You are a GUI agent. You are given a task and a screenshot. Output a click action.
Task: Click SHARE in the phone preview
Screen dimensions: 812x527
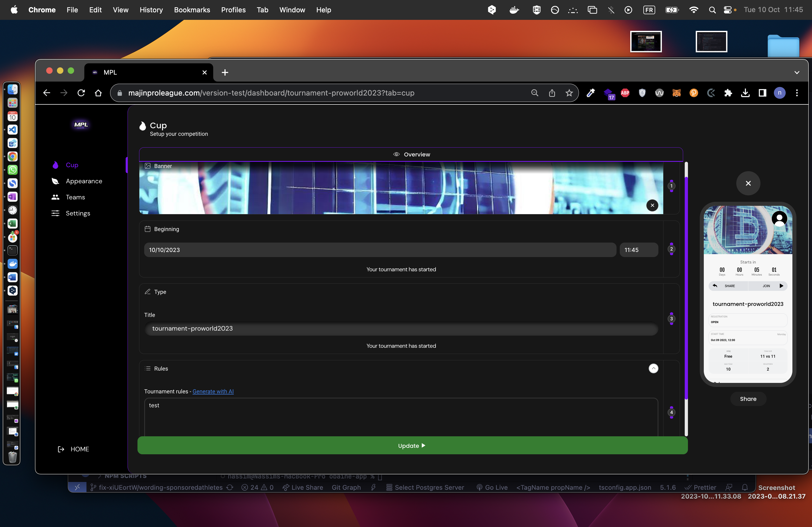point(728,286)
